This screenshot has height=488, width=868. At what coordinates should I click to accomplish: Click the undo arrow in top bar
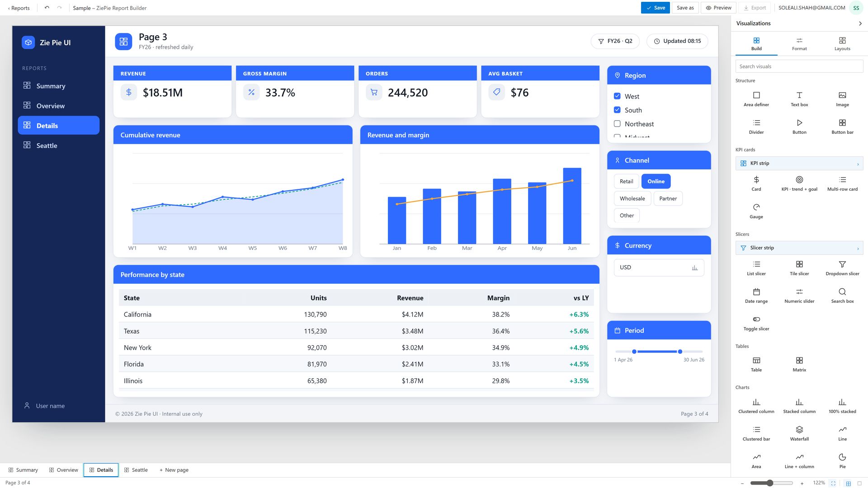47,8
